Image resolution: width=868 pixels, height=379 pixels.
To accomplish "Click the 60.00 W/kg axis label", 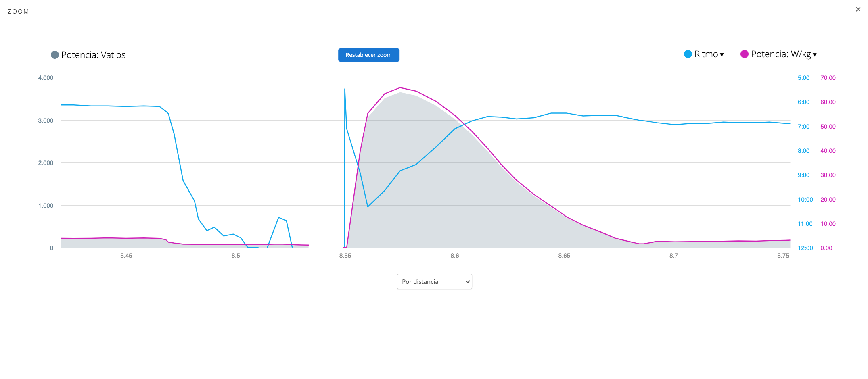I will 828,102.
